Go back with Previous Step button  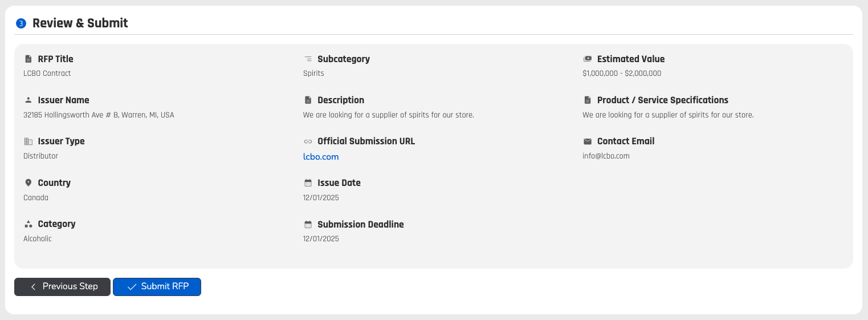63,287
